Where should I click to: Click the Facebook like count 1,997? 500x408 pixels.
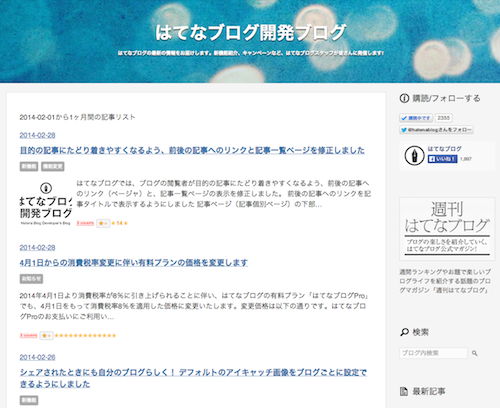coord(466,159)
